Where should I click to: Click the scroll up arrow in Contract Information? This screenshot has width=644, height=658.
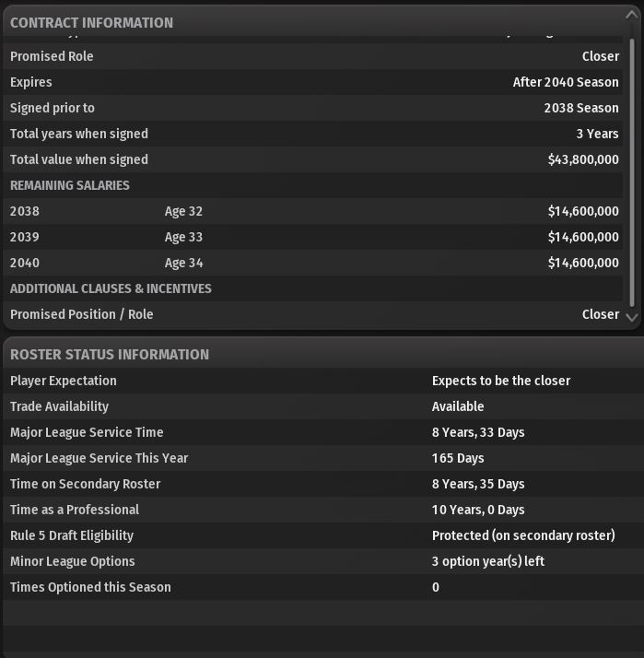(632, 16)
